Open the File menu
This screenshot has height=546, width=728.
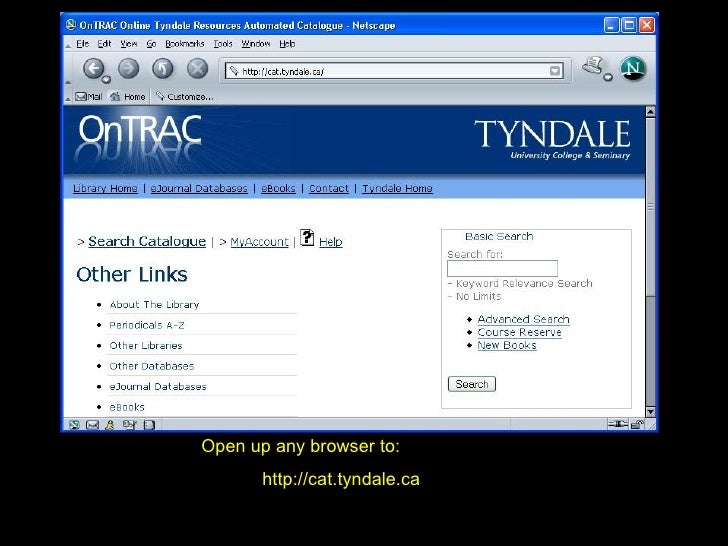click(83, 44)
